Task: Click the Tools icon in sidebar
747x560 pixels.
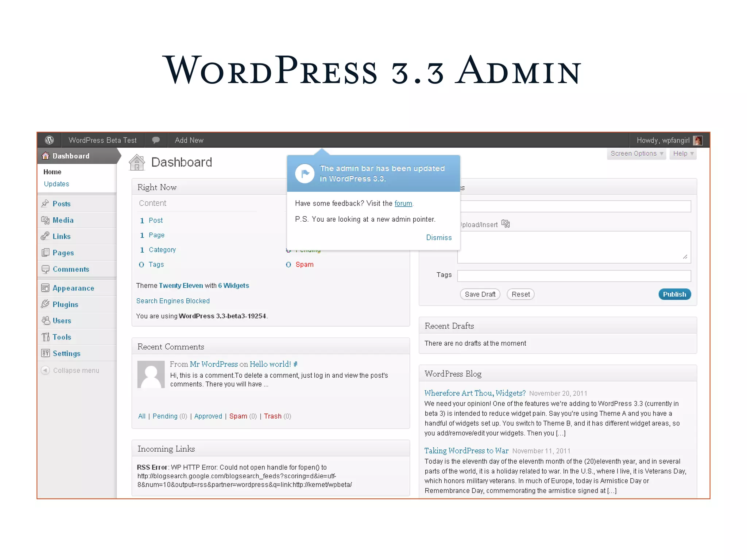Action: [45, 337]
